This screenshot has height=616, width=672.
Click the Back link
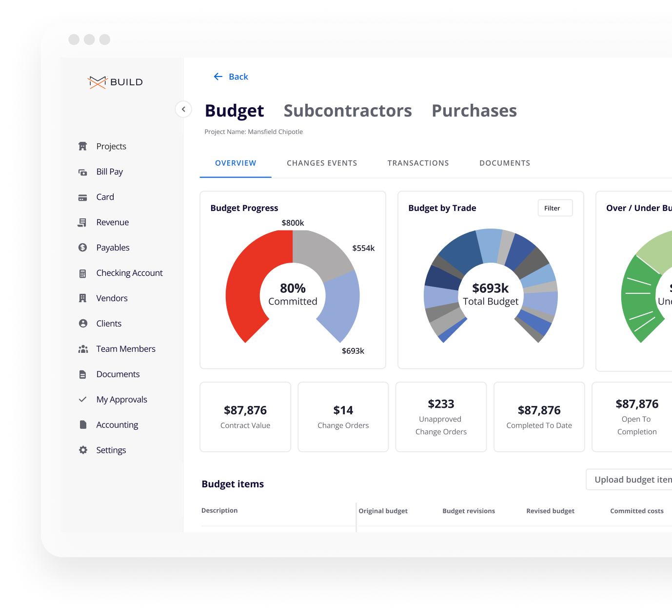click(x=231, y=77)
